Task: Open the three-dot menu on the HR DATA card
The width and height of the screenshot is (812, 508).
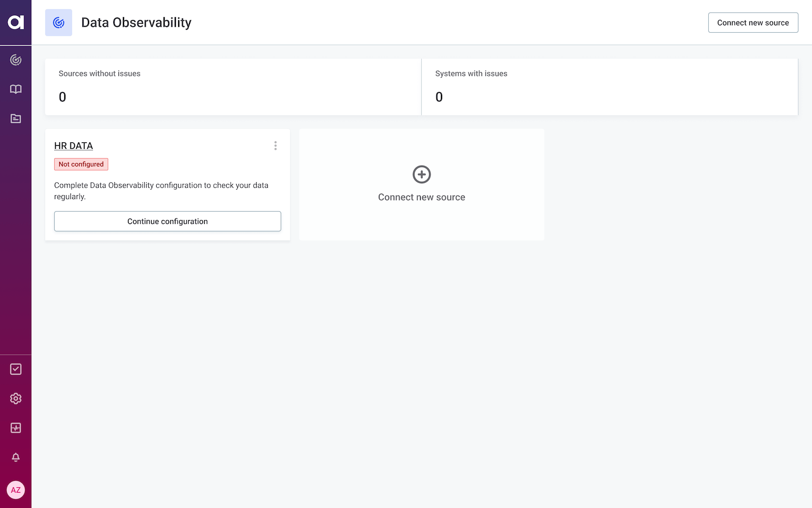Action: [x=275, y=146]
